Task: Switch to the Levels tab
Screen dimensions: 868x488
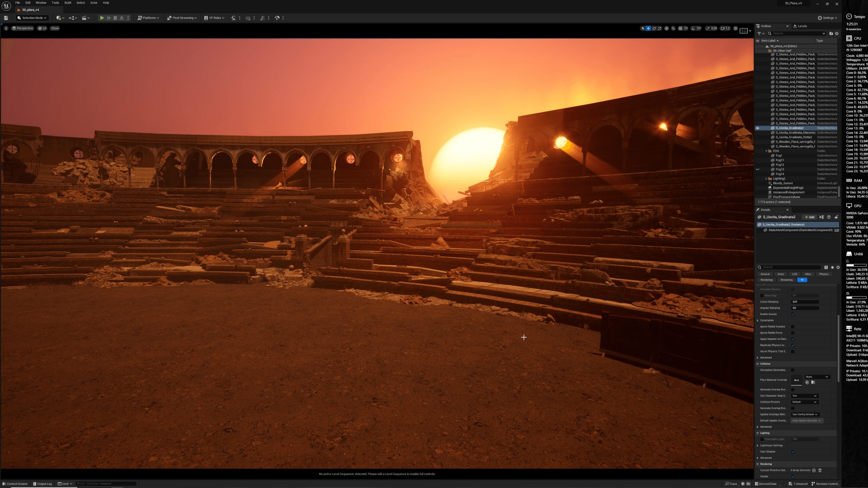Action: 802,26
